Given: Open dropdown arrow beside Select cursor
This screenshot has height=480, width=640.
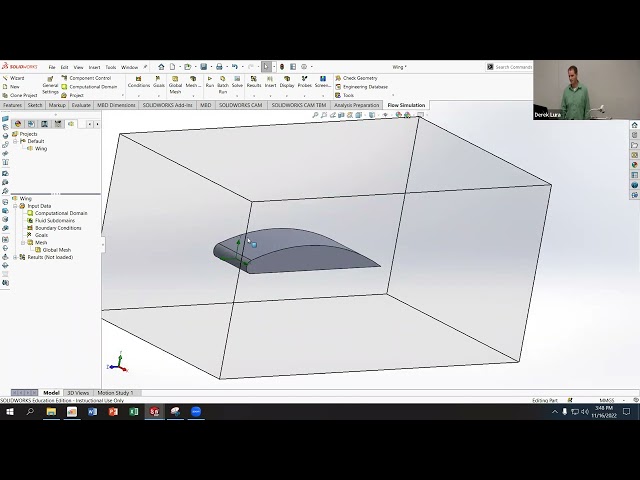Looking at the screenshot, I should (x=274, y=67).
